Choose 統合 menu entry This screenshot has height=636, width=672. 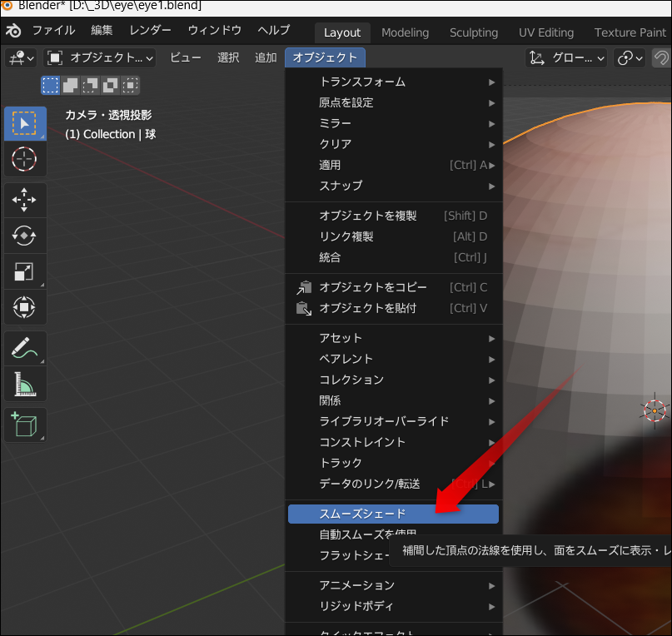[393, 257]
